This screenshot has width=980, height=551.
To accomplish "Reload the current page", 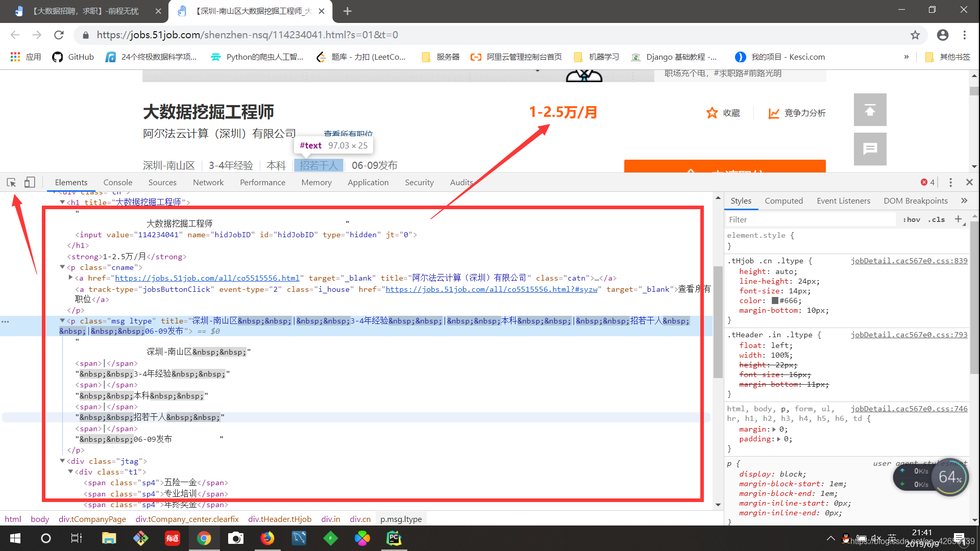I will (59, 35).
